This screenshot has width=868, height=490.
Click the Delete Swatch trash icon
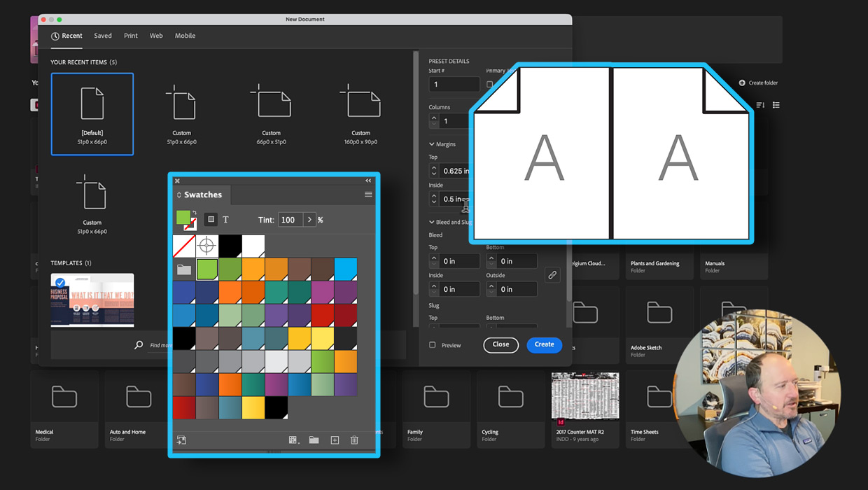(354, 440)
